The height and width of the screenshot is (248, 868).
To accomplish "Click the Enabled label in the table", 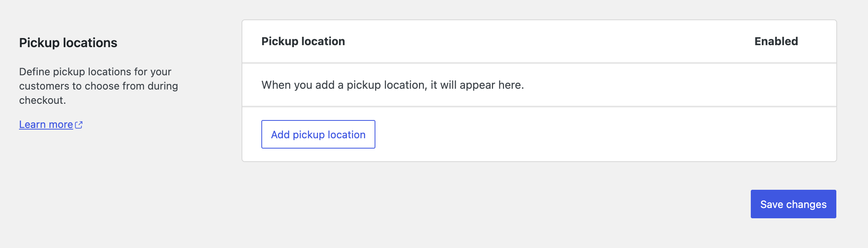I will tap(775, 41).
